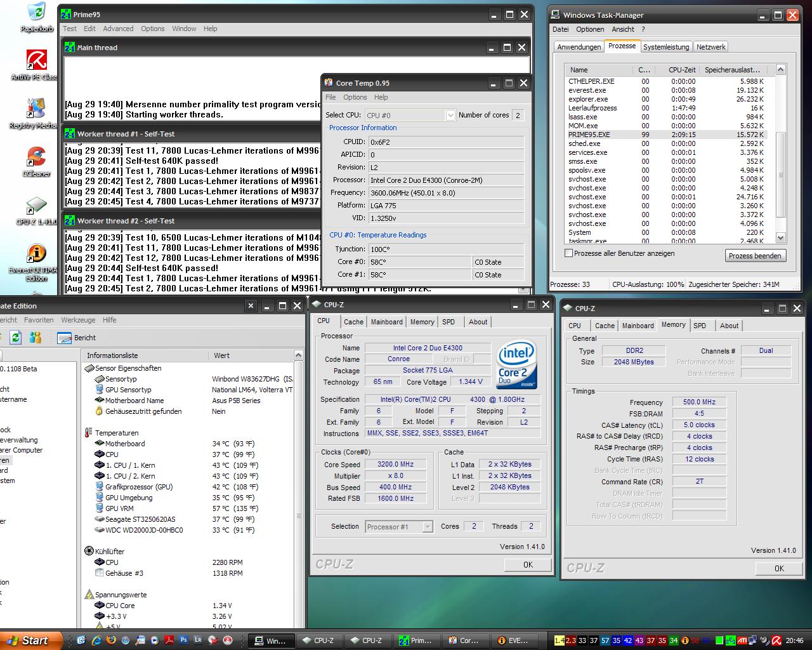Image resolution: width=812 pixels, height=650 pixels.
Task: Click the 'Spannungswerte' group row
Action: click(116, 595)
